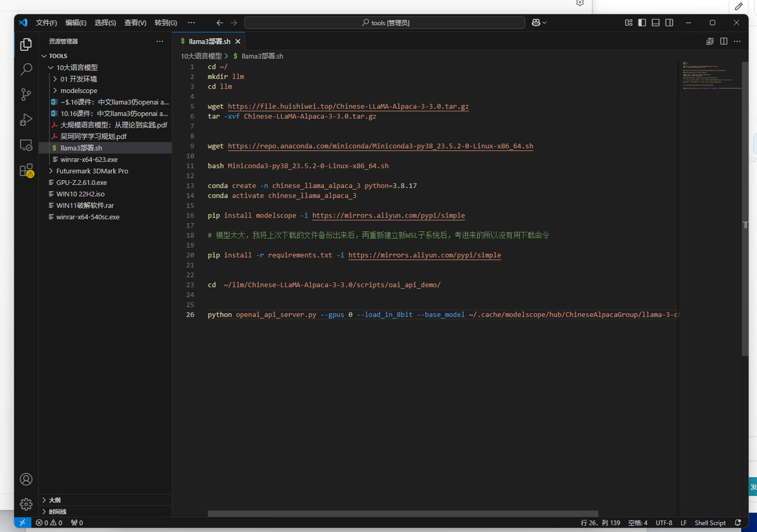The width and height of the screenshot is (757, 532).
Task: Select the 吴珂同学学习规划.pdf file
Action: [105, 137]
